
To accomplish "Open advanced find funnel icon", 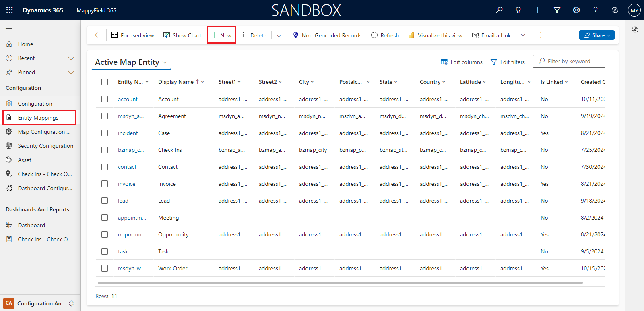I will point(557,10).
